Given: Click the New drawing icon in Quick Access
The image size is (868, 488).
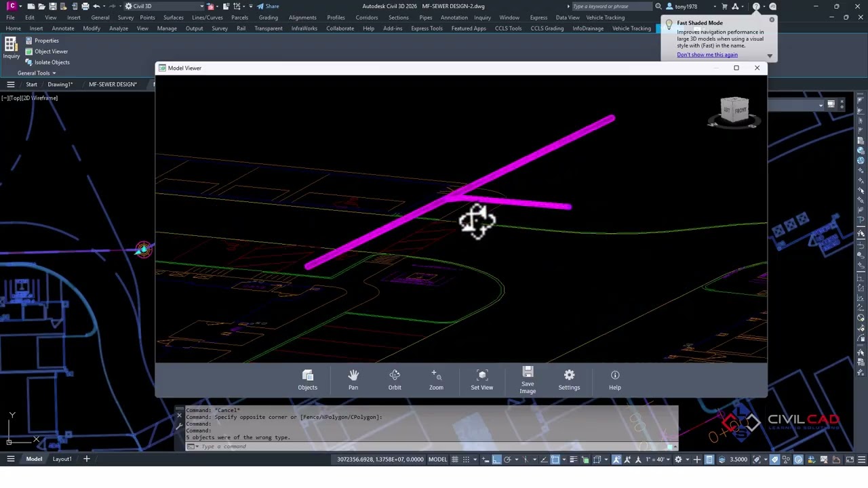Looking at the screenshot, I should pyautogui.click(x=31, y=6).
